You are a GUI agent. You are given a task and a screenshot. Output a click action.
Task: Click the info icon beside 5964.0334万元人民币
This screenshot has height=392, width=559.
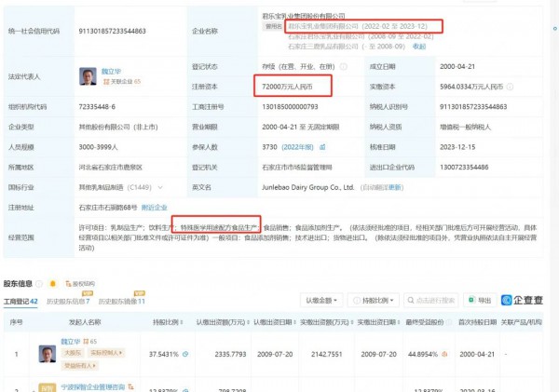tap(511, 87)
